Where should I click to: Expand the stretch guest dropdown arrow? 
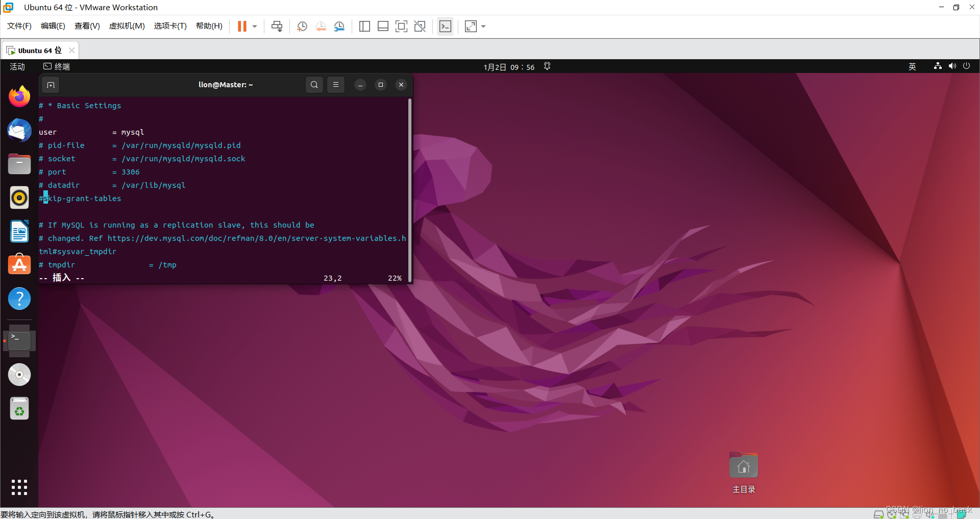(x=483, y=26)
